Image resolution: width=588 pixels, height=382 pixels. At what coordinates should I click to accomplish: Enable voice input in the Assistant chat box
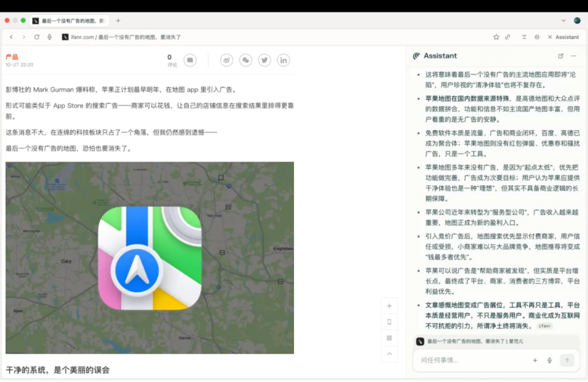tap(549, 360)
